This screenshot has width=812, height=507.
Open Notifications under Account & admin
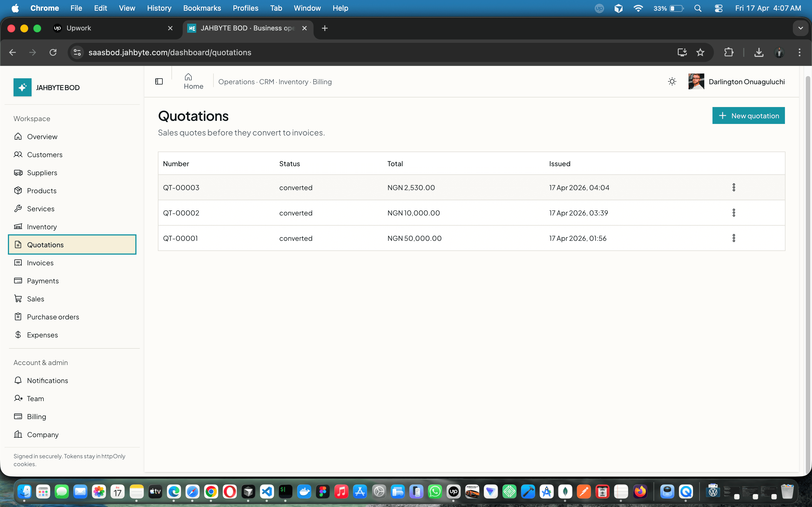pyautogui.click(x=47, y=381)
